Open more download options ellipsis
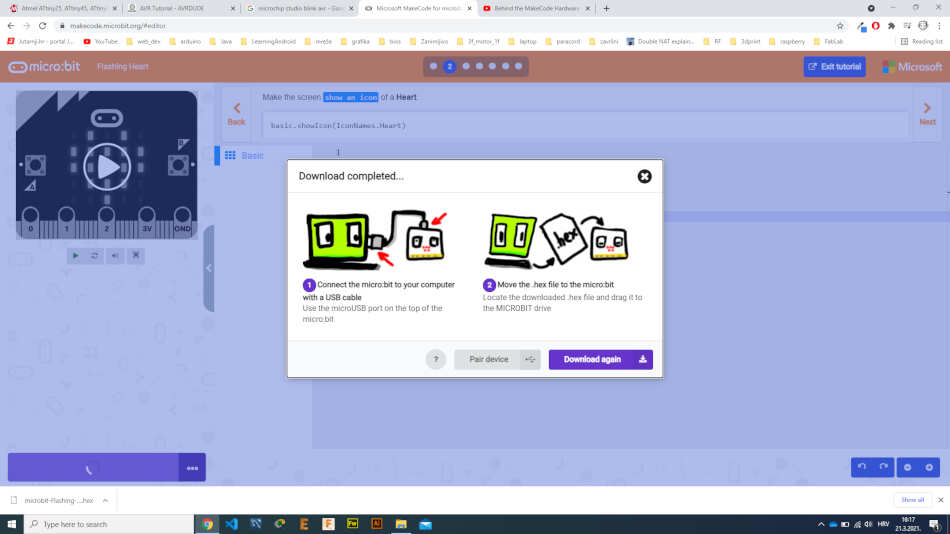This screenshot has width=950, height=534. pyautogui.click(x=192, y=467)
